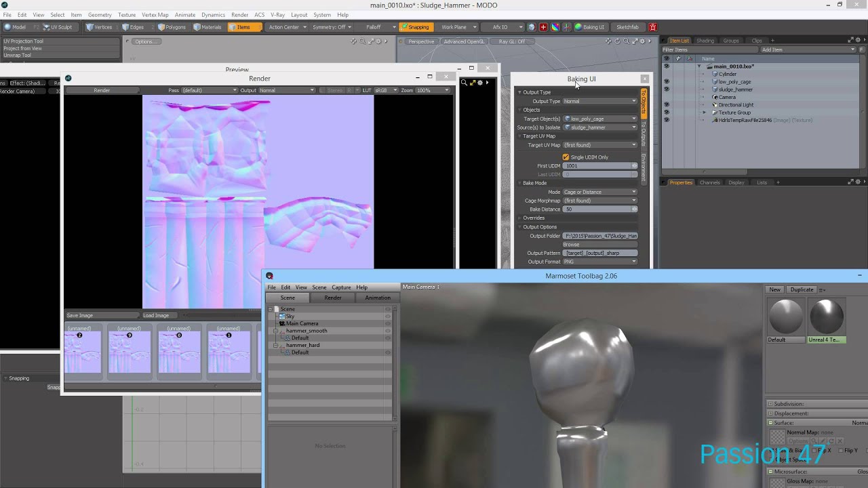Open the Geometry menu
This screenshot has width=868, height=488.
tap(100, 15)
